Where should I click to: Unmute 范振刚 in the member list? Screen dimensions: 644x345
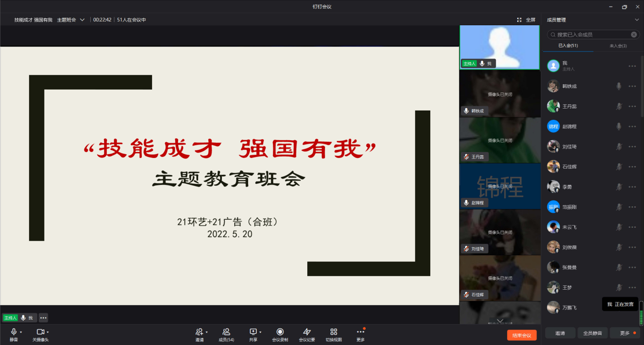point(619,207)
